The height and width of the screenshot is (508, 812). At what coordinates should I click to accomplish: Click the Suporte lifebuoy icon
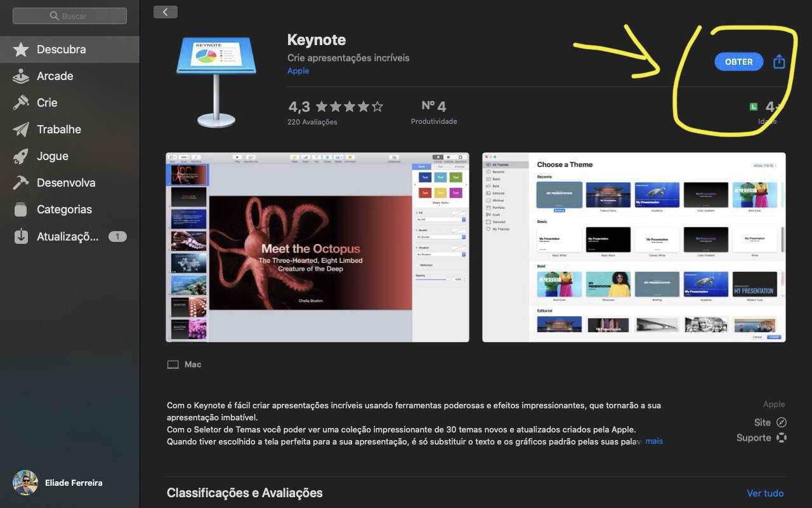click(782, 438)
